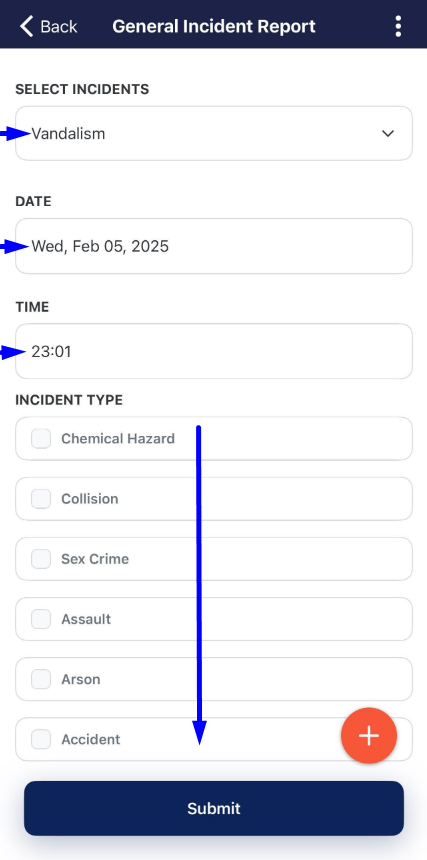Tap the orange plus floating button

369,735
